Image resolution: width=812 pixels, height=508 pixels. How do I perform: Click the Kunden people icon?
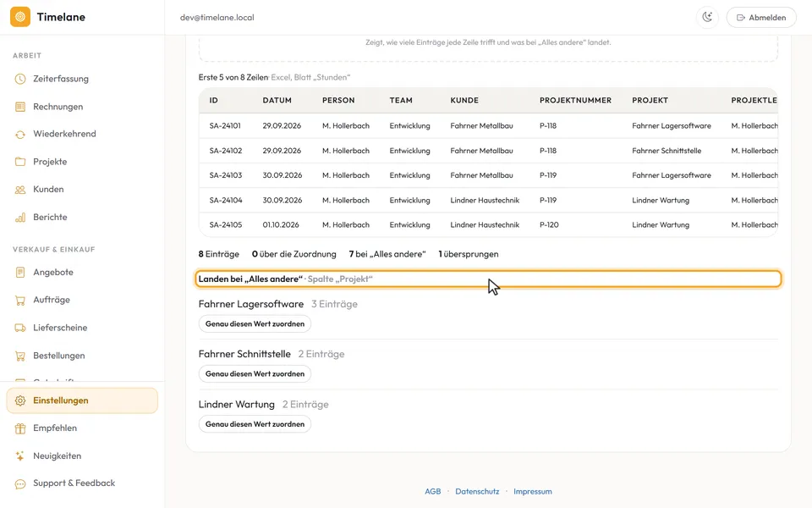[20, 190]
